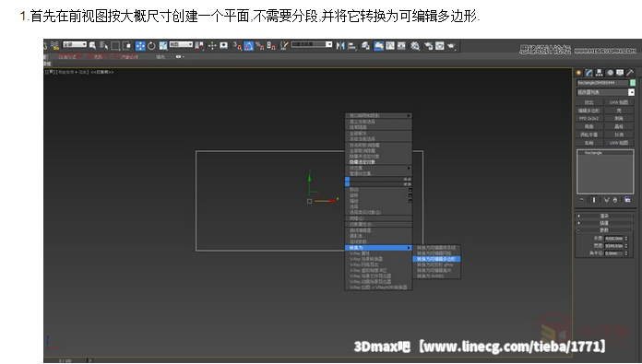
Task: Click the 宽度 value field
Action: 613,246
